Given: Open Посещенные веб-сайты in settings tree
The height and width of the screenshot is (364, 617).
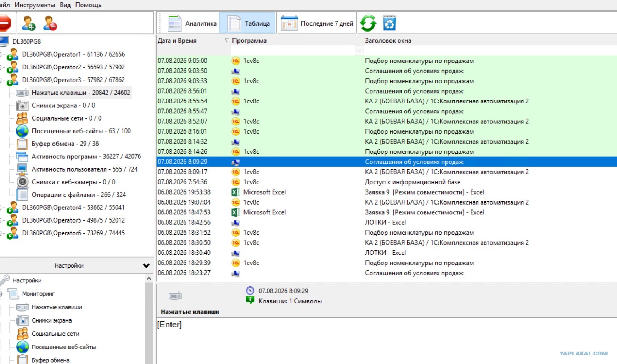Looking at the screenshot, I should (64, 347).
